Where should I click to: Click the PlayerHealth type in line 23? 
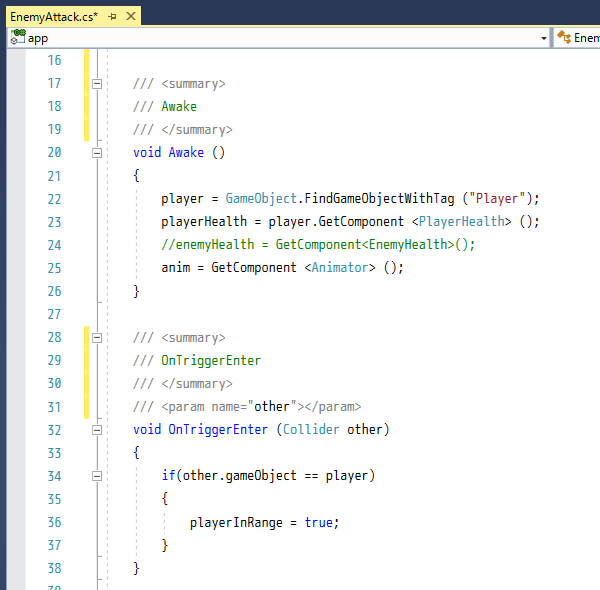click(461, 222)
